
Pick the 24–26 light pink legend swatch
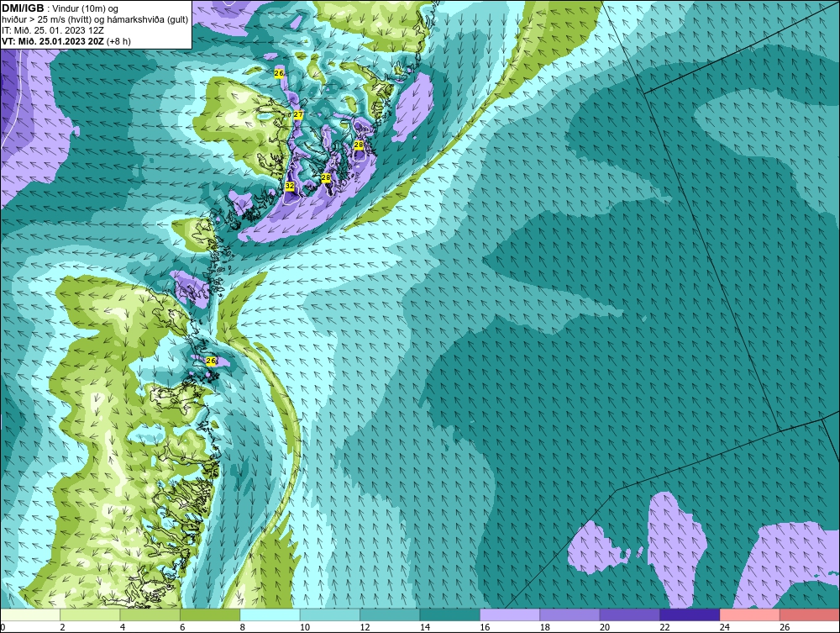click(750, 615)
